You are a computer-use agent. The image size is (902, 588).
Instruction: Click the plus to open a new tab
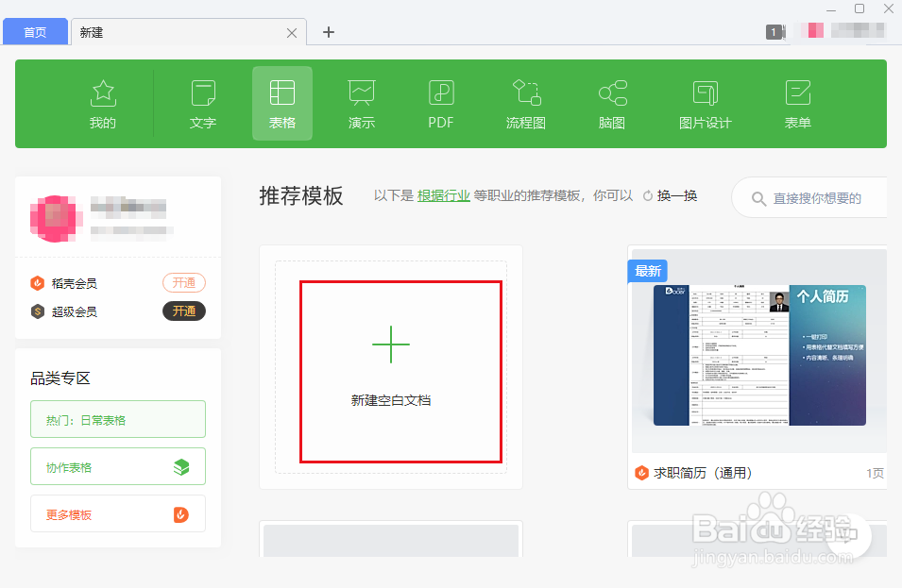[x=328, y=31]
